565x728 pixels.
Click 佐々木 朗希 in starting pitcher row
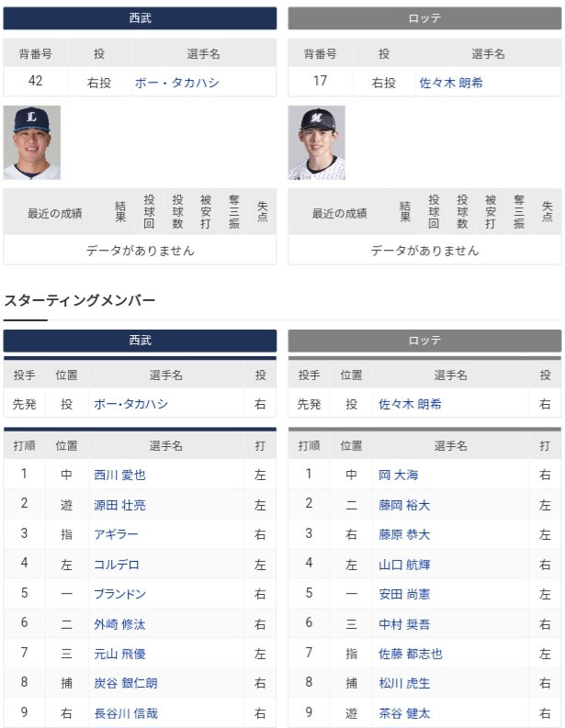[410, 404]
